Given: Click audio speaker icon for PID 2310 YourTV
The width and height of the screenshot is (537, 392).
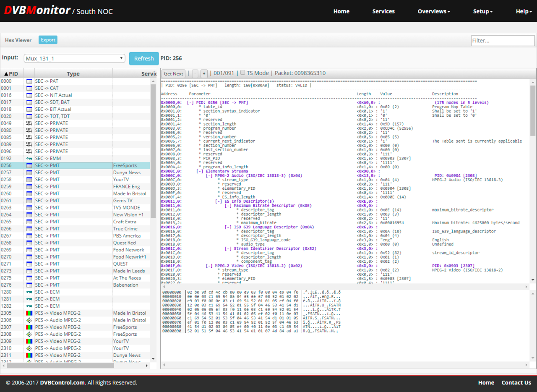Looking at the screenshot, I should (x=29, y=348).
